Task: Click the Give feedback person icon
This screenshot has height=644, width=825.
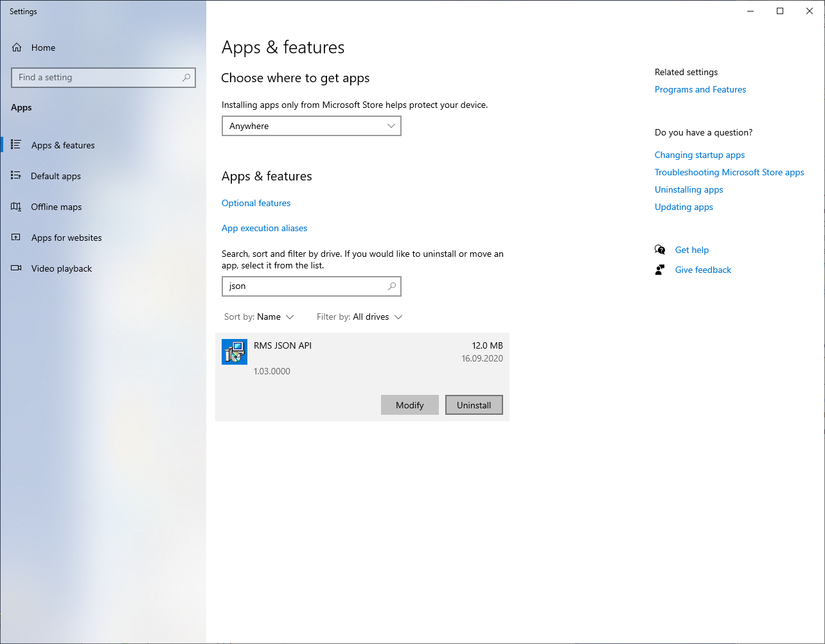Action: 660,270
